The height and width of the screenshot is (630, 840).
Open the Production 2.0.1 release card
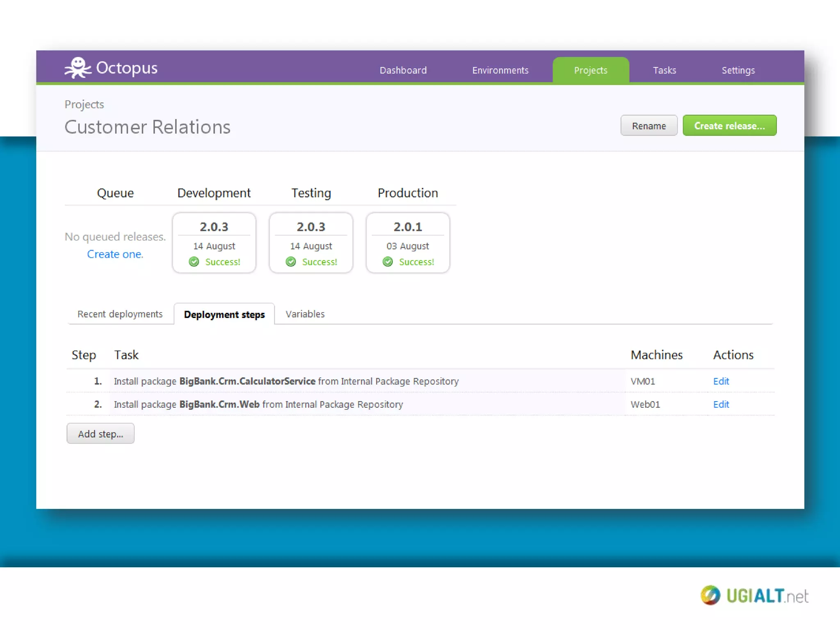pyautogui.click(x=407, y=242)
